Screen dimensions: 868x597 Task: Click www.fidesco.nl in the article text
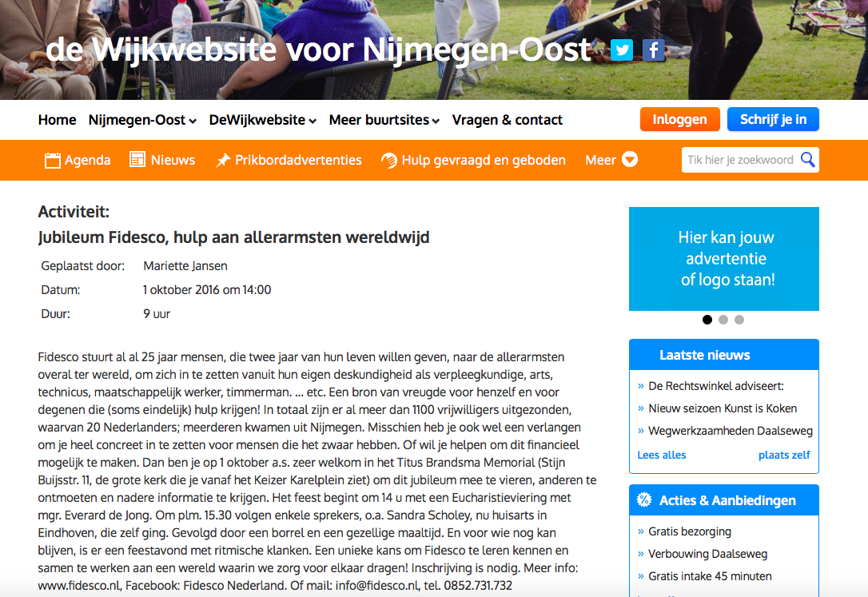[79, 585]
